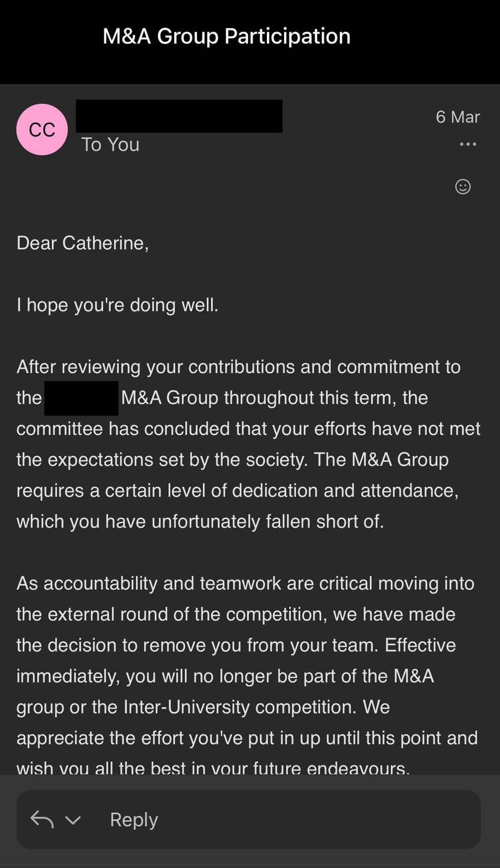The image size is (500, 868).
Task: Select the redacted sender name in header
Action: coord(179,116)
